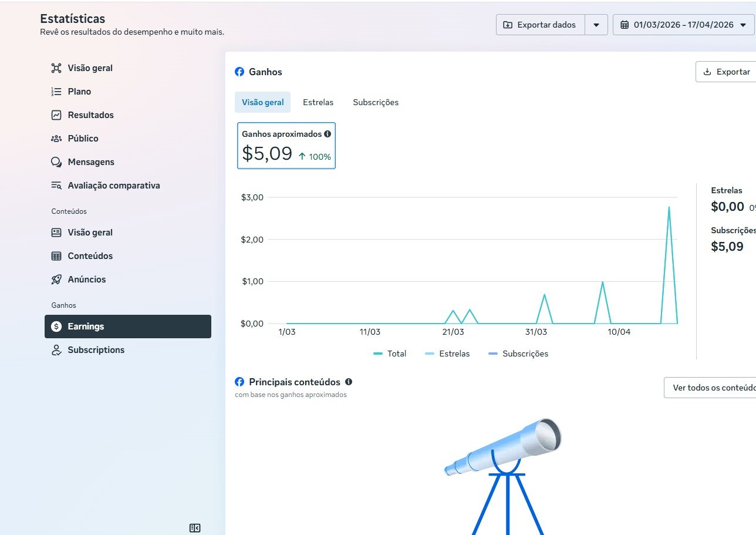Click the info icon beside Ganhos aproximados
The width and height of the screenshot is (756, 535).
pyautogui.click(x=328, y=134)
